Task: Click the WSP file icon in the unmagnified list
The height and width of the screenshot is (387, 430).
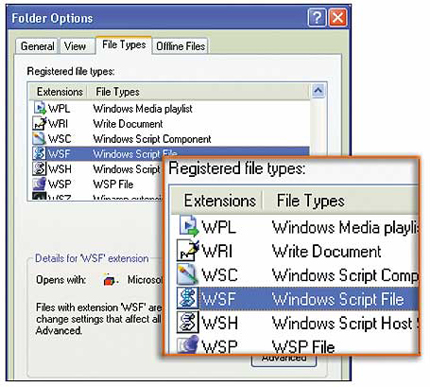Action: [x=39, y=184]
